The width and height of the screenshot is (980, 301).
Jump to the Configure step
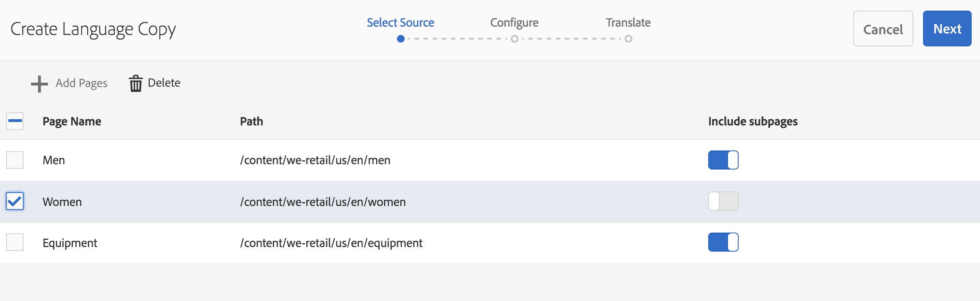click(514, 23)
